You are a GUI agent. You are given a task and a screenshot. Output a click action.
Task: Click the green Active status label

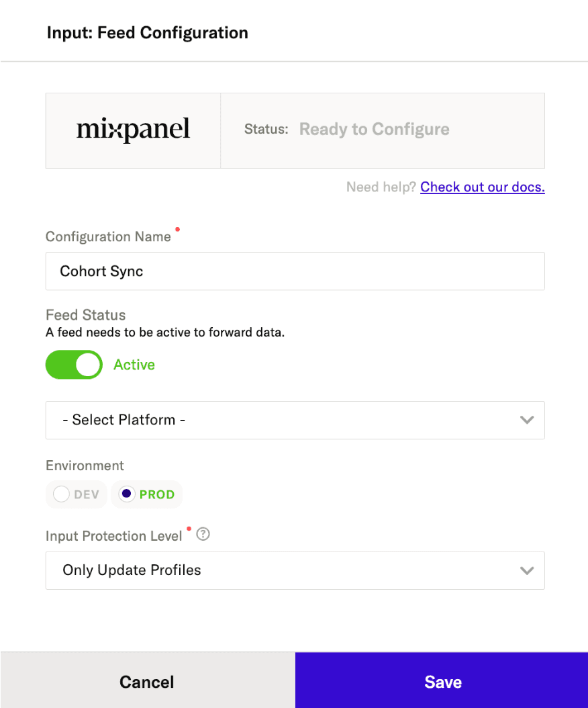(x=134, y=365)
